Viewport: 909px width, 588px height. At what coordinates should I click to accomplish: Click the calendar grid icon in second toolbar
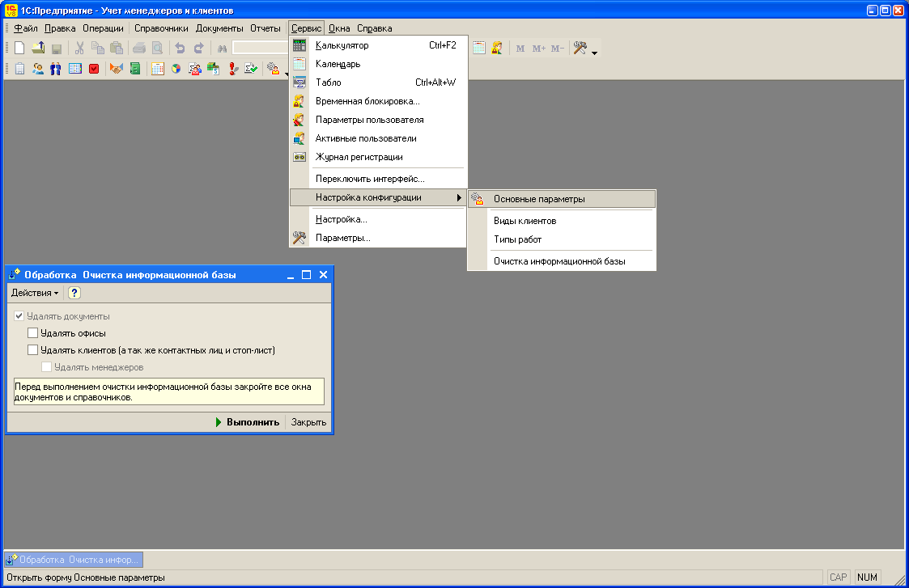pyautogui.click(x=158, y=69)
